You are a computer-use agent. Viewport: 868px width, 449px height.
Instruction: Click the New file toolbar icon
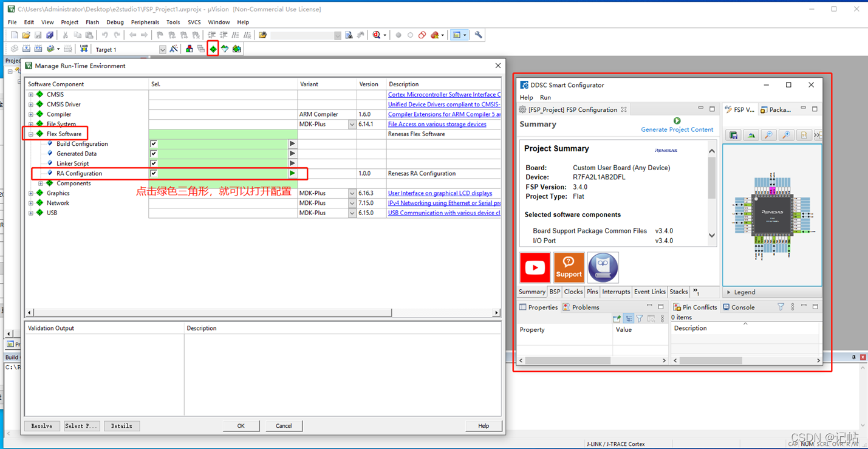pyautogui.click(x=15, y=35)
